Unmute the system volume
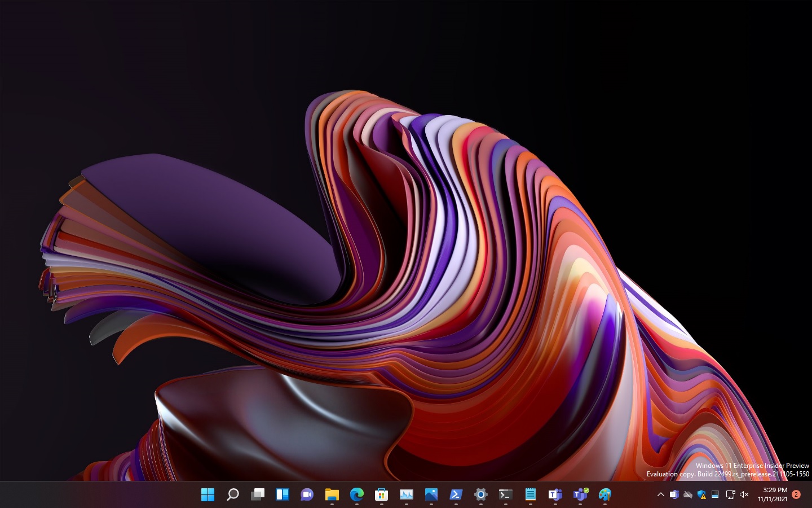The image size is (812, 508). pyautogui.click(x=744, y=495)
